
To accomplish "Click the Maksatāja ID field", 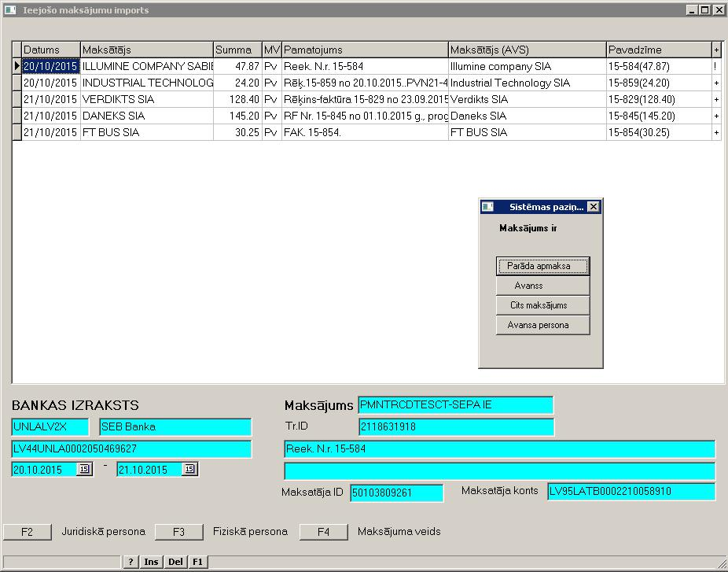I will (x=397, y=493).
